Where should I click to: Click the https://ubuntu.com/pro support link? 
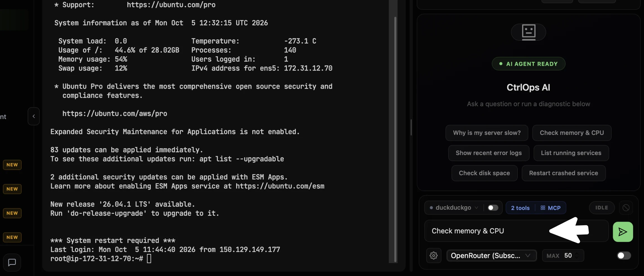(171, 5)
